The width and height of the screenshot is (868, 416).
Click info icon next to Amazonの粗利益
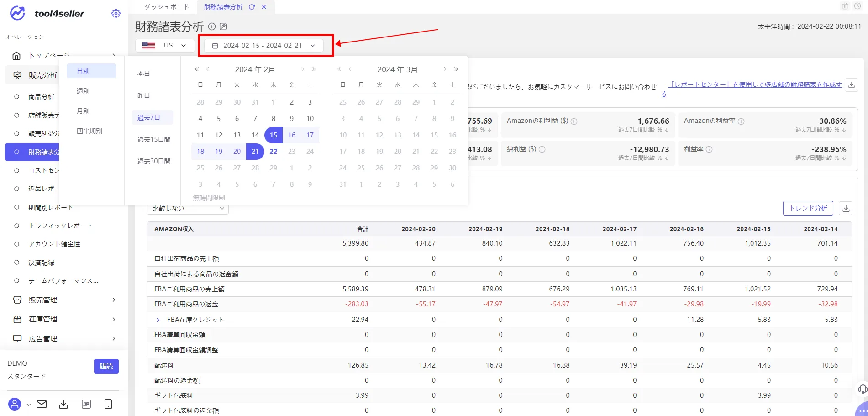pyautogui.click(x=574, y=121)
